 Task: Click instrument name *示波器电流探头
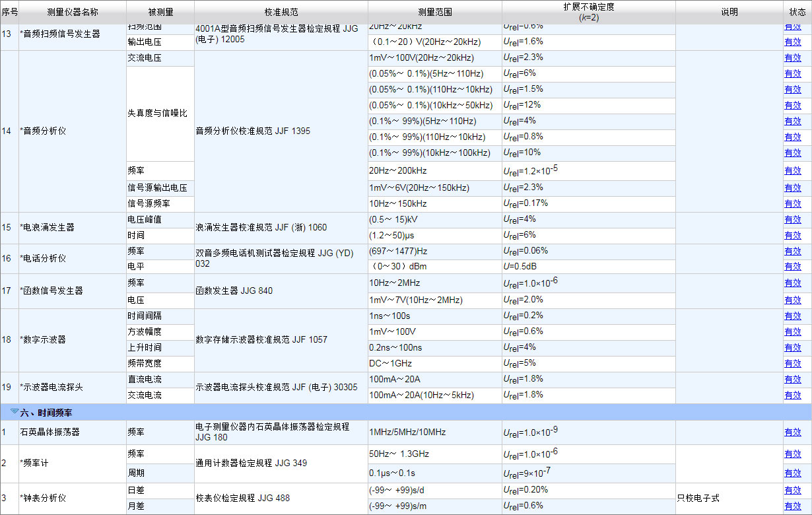pyautogui.click(x=51, y=388)
